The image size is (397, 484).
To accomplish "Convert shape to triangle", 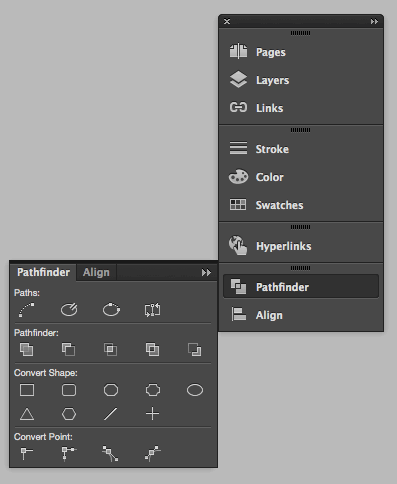I will [x=27, y=414].
